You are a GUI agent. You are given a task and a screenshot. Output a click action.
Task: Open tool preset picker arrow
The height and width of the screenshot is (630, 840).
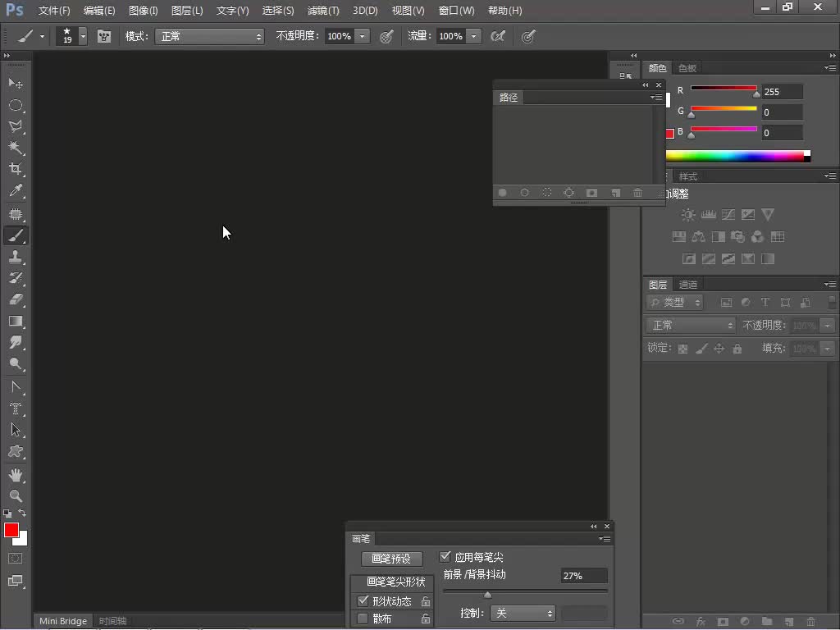click(42, 36)
